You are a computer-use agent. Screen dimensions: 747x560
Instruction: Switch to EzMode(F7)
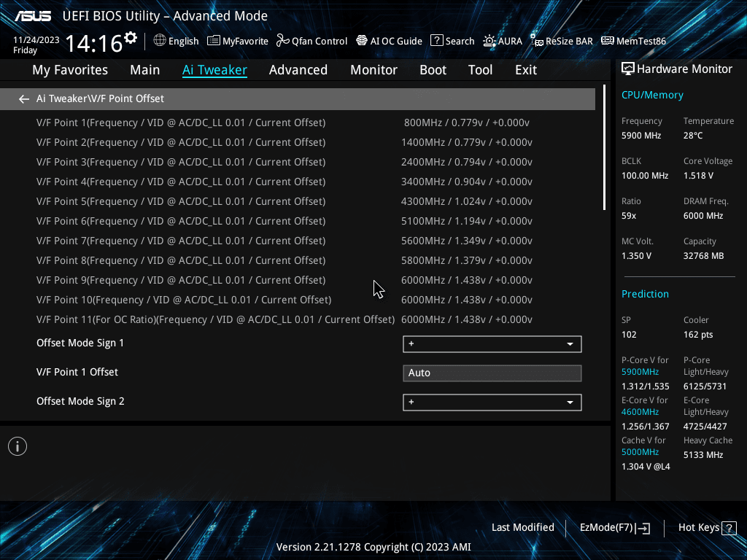[x=615, y=528]
